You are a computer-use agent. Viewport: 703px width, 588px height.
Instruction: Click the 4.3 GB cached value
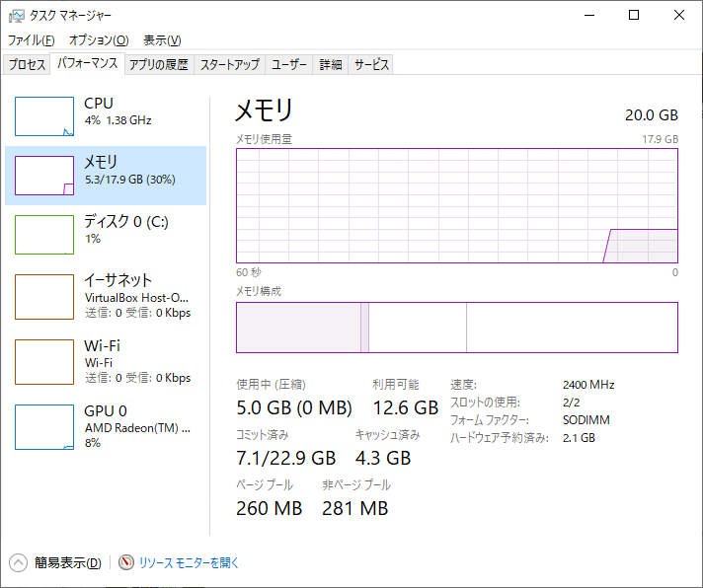(383, 458)
